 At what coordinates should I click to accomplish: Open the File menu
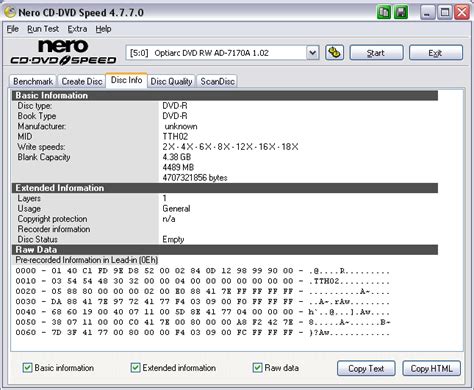(x=13, y=29)
